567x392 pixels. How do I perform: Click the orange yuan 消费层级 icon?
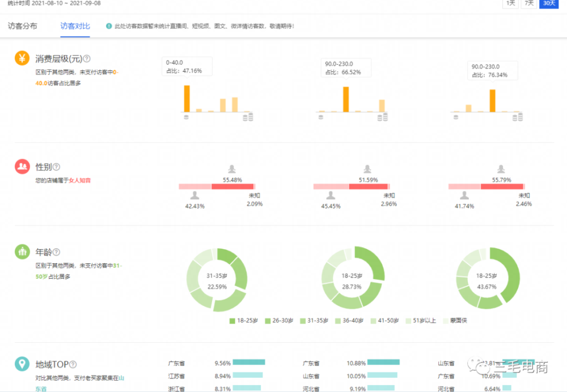(x=22, y=58)
